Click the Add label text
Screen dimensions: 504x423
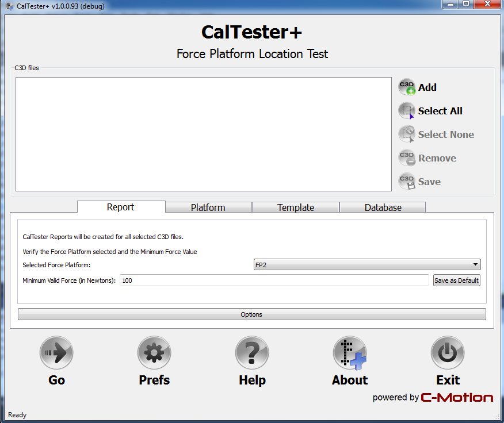click(427, 87)
